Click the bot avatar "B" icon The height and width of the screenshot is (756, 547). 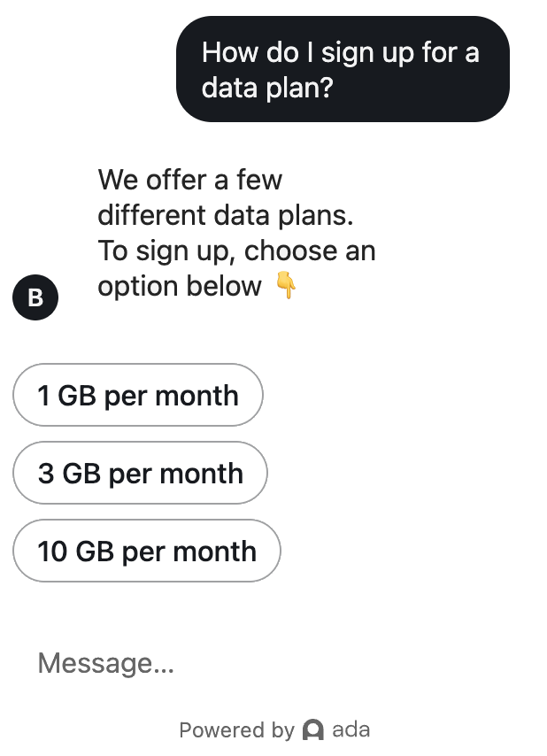pos(35,297)
